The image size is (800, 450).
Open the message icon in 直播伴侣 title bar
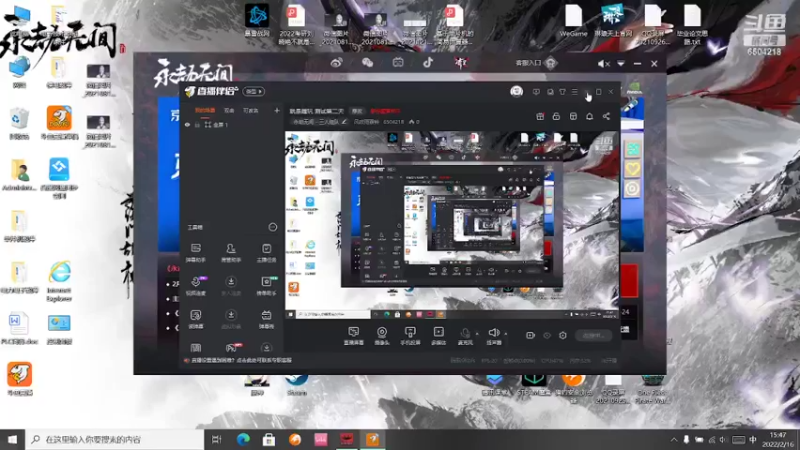[x=536, y=92]
